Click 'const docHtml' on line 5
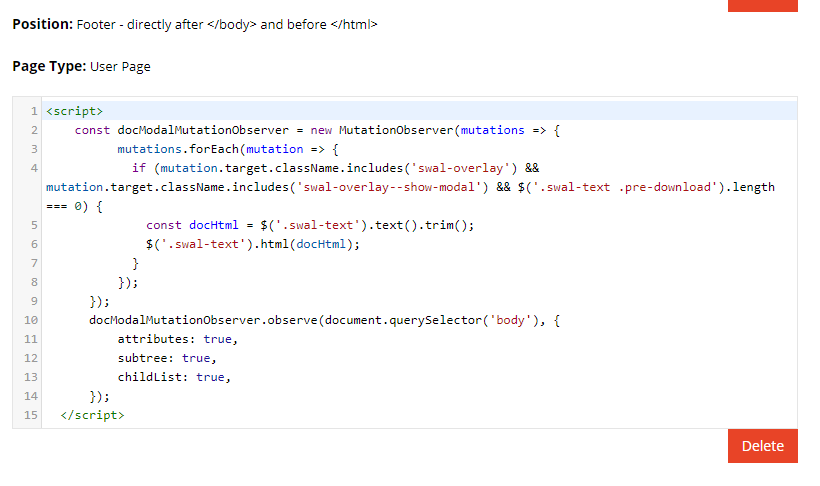This screenshot has width=820, height=486. pyautogui.click(x=192, y=225)
